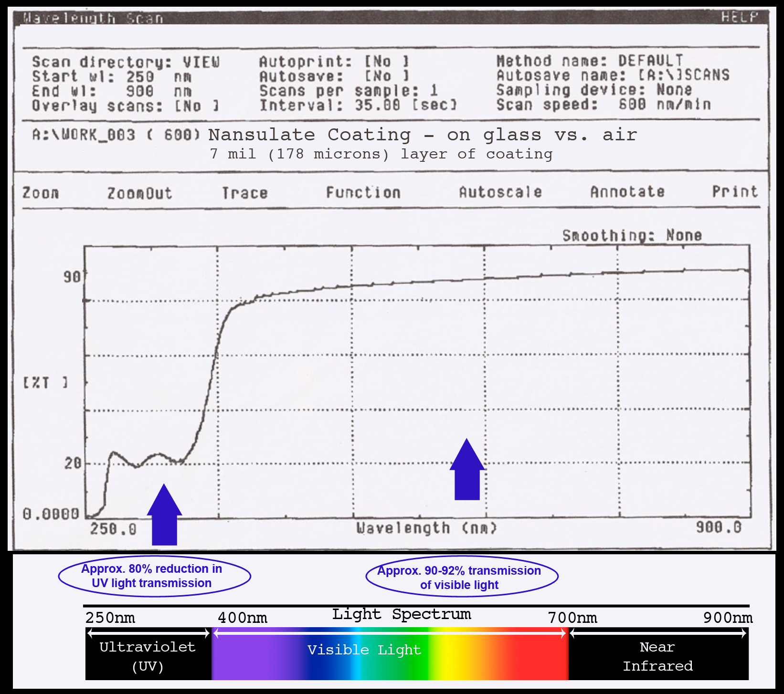
Task: Select the Scan directory VIEW field
Action: point(126,62)
